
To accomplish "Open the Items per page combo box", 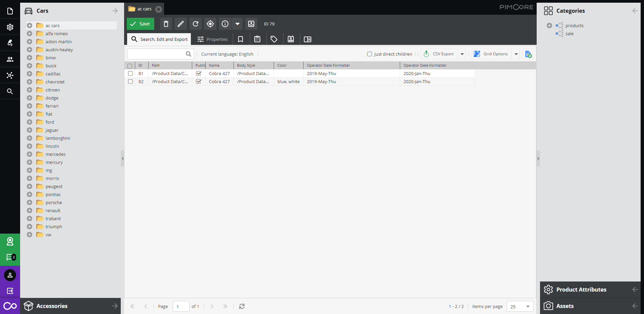I will coord(520,306).
